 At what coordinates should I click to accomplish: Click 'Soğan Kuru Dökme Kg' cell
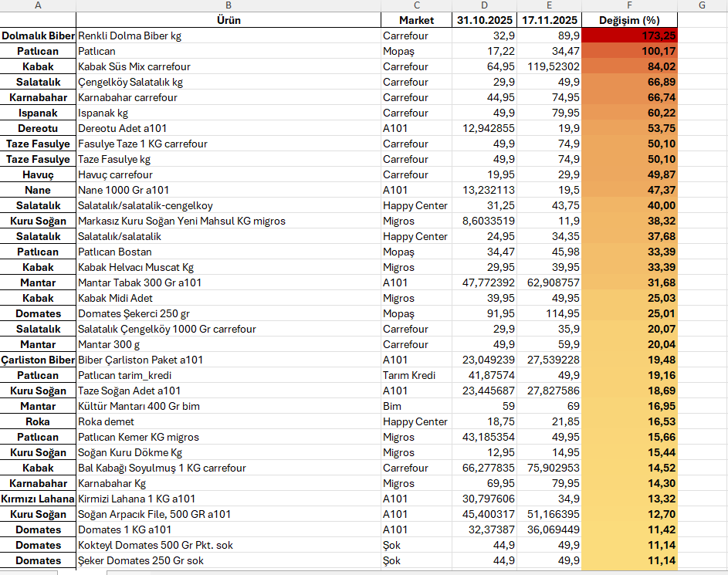(x=229, y=452)
